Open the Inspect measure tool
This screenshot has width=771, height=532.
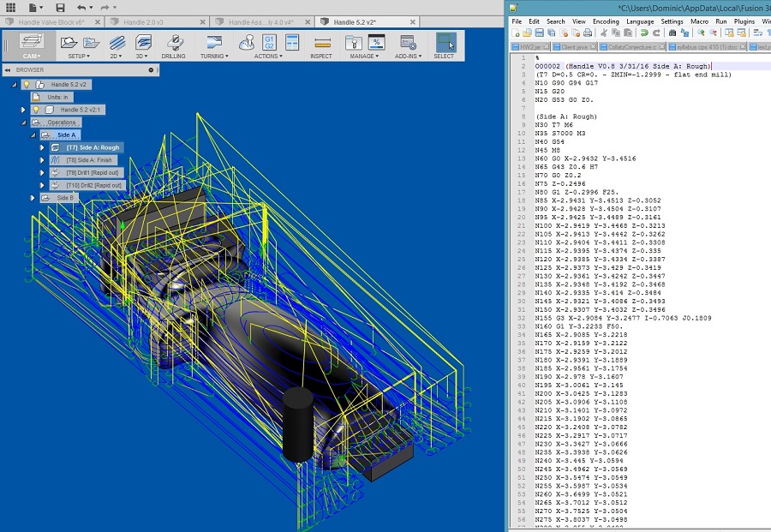(x=321, y=42)
